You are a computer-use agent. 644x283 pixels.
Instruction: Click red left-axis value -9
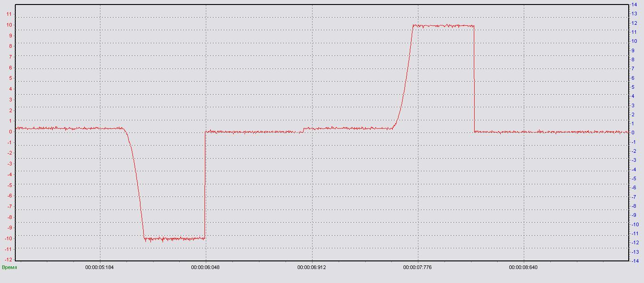click(x=9, y=228)
